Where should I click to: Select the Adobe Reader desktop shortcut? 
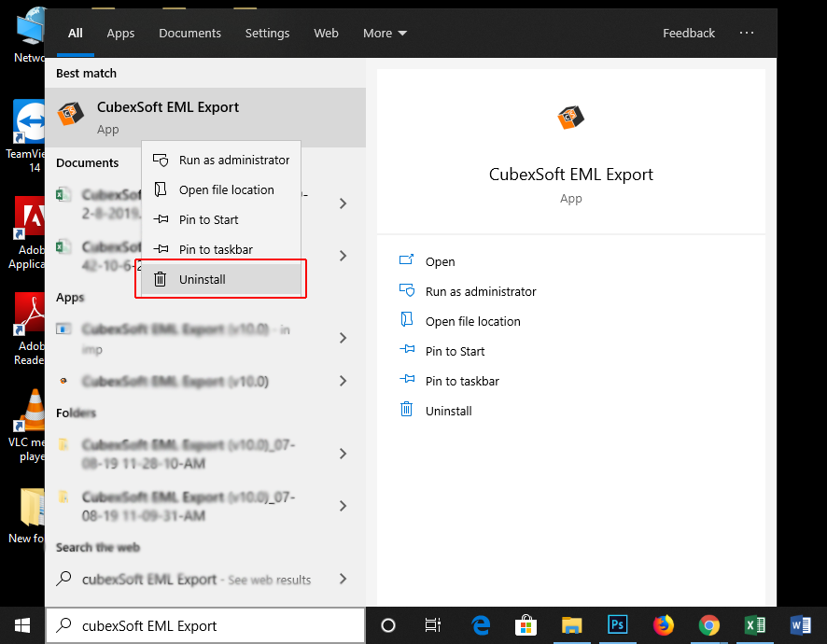click(29, 329)
